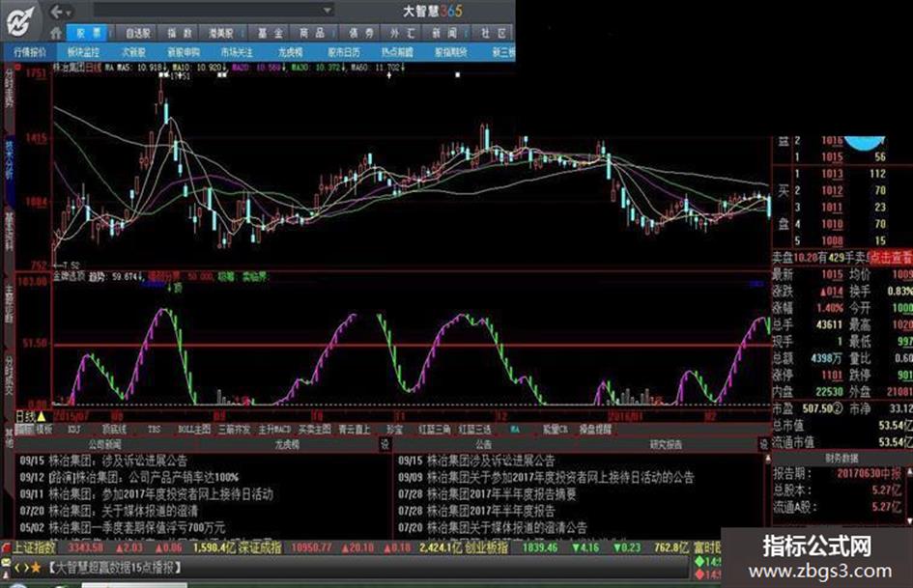
Task: Click the yellow triangle next to 日线
Action: click(42, 416)
